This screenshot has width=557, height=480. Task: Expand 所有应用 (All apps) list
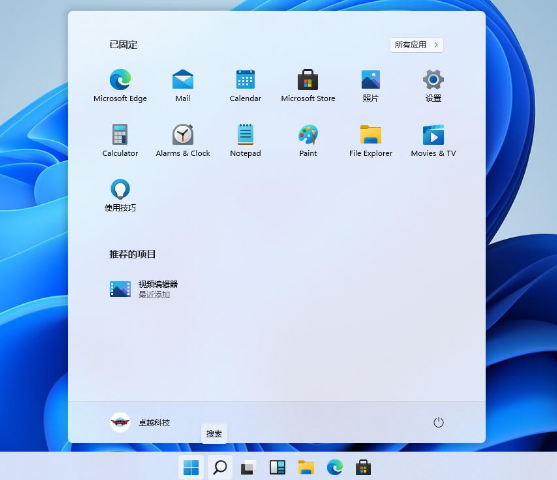[x=416, y=45]
